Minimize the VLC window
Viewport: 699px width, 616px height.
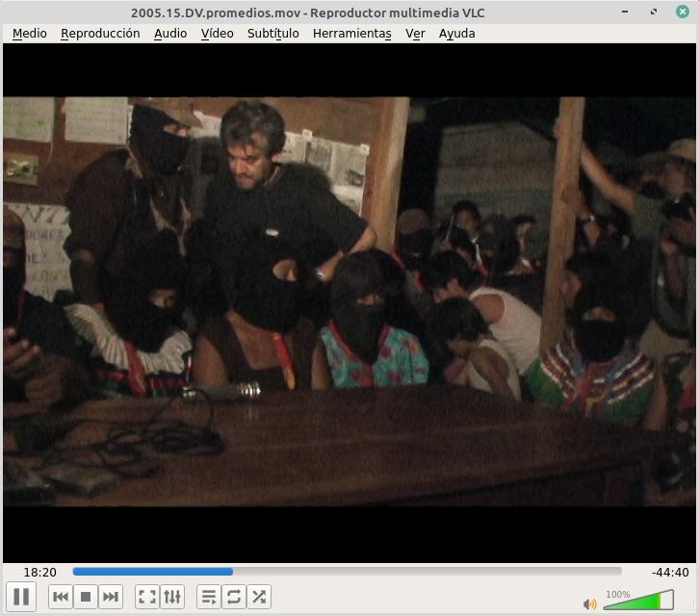(625, 12)
